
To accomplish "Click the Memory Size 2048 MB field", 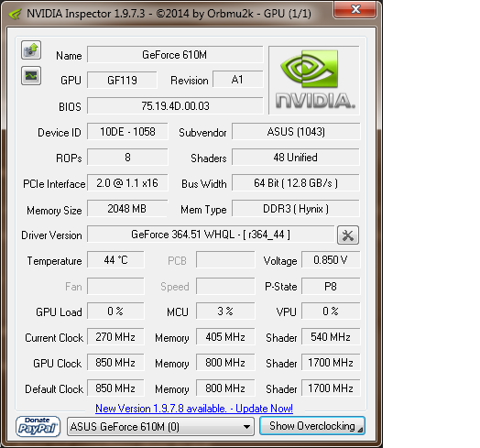I will click(127, 209).
